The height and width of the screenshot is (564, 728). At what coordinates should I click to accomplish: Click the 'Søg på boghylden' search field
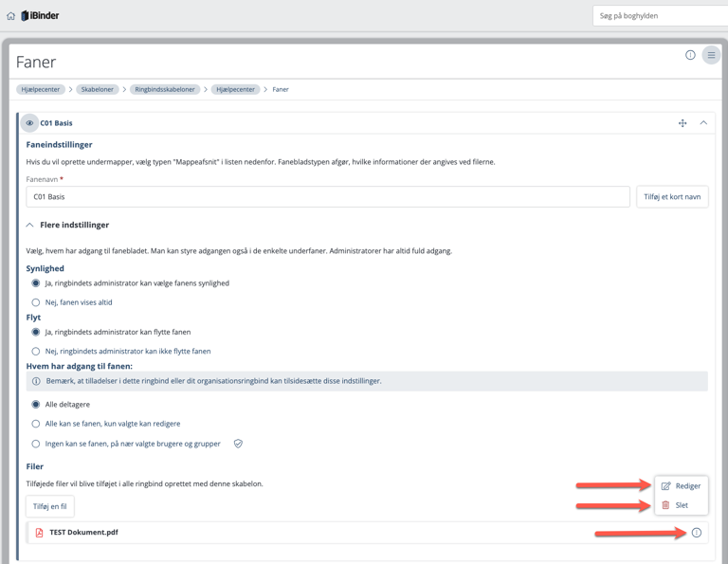(659, 16)
